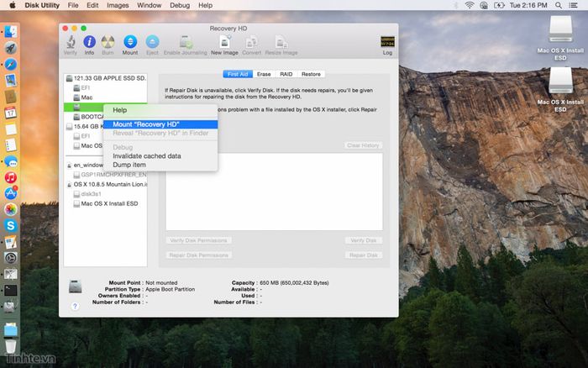Select OS X 10.8.5 Mountain Lion image
The height and width of the screenshot is (368, 588).
[x=106, y=184]
